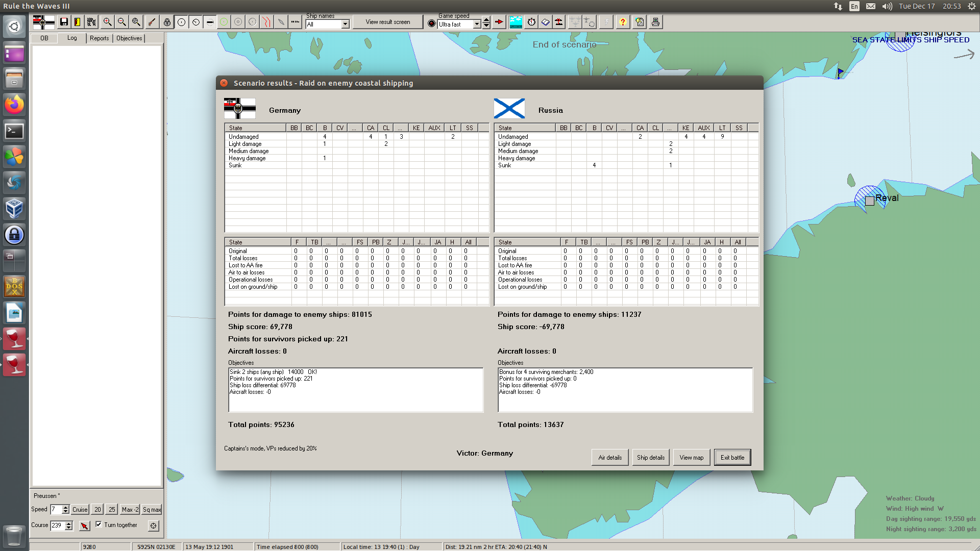Click the Course input field
This screenshot has width=980, height=551.
(57, 525)
